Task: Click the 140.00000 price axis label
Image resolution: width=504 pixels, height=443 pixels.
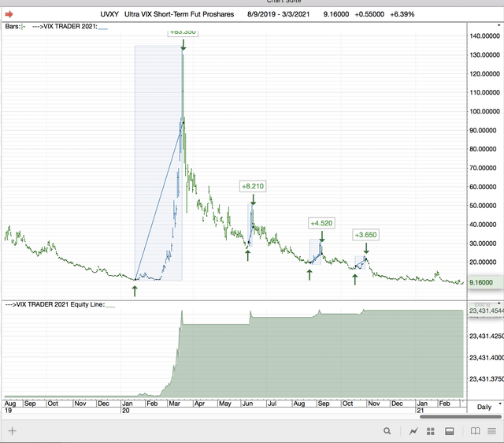Action: (x=485, y=36)
